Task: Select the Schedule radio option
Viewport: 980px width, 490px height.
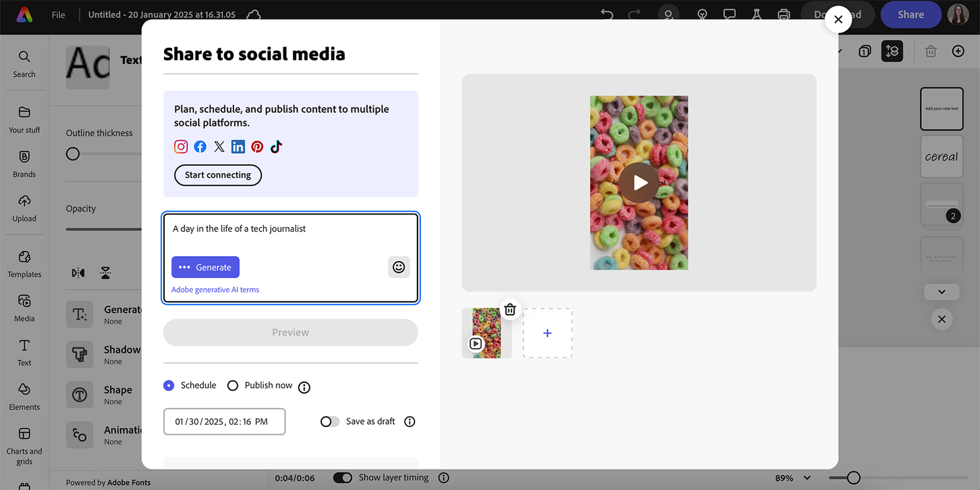Action: point(169,385)
